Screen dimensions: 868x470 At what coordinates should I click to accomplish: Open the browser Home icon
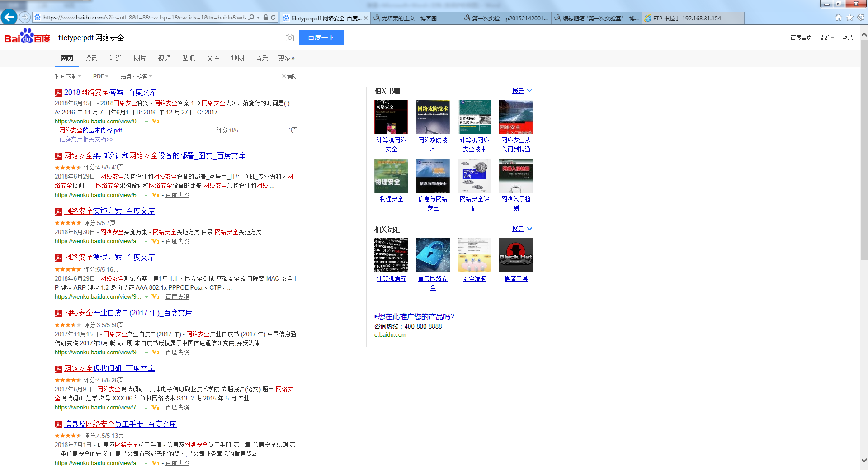[839, 18]
